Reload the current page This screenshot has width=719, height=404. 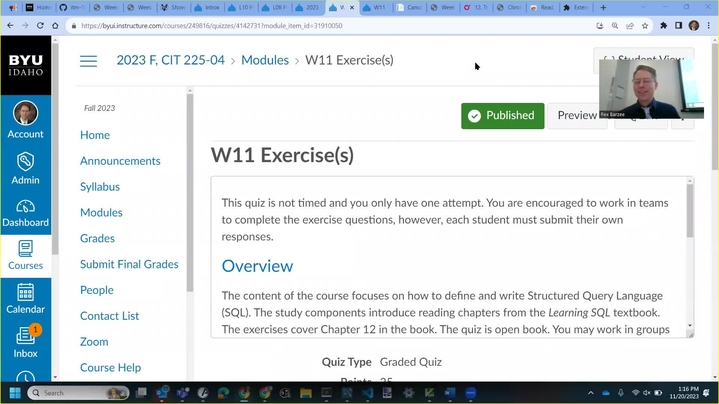[40, 26]
